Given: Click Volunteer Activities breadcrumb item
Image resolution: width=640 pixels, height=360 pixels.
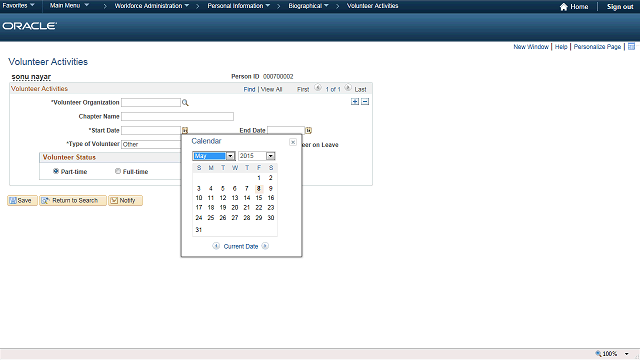Looking at the screenshot, I should [372, 6].
